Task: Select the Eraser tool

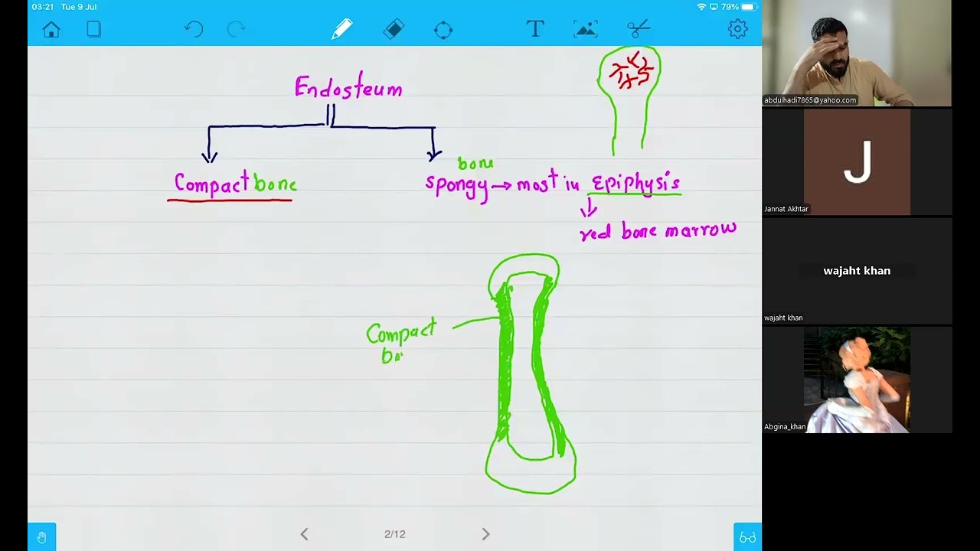Action: 394,30
